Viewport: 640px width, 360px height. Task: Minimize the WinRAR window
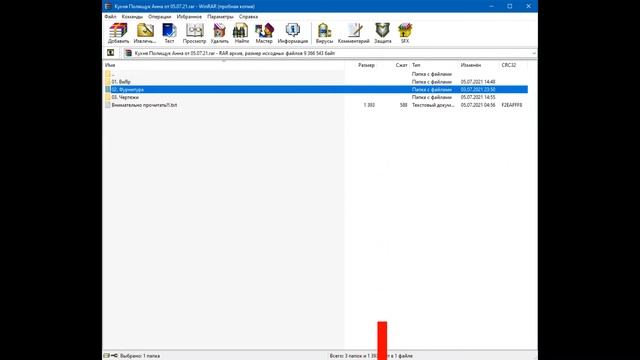pos(491,6)
